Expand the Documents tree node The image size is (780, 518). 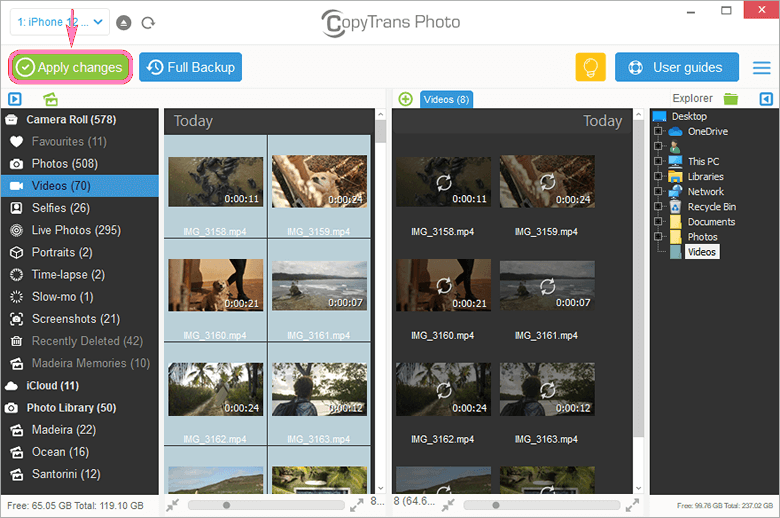click(x=658, y=221)
